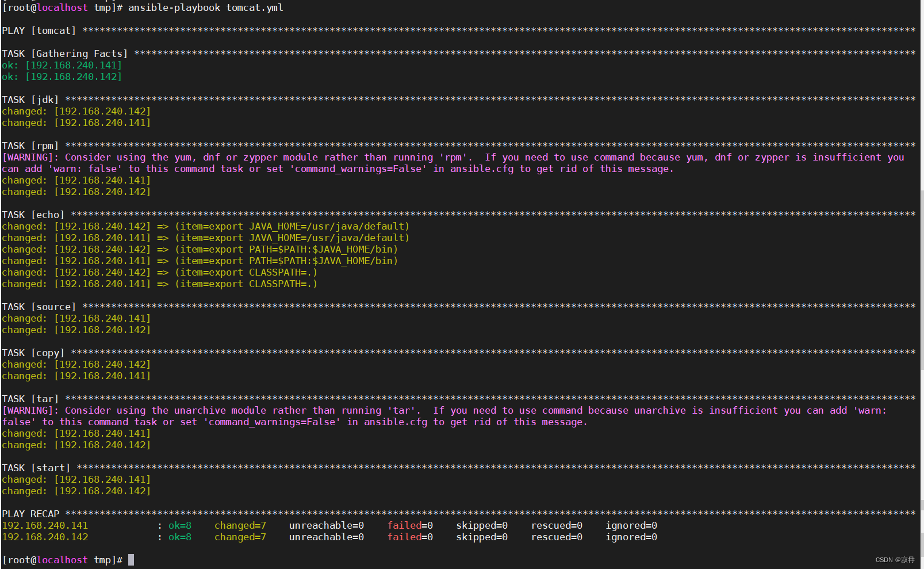The height and width of the screenshot is (569, 924).
Task: Click the 'PLAY RECAP' header
Action: click(x=30, y=514)
